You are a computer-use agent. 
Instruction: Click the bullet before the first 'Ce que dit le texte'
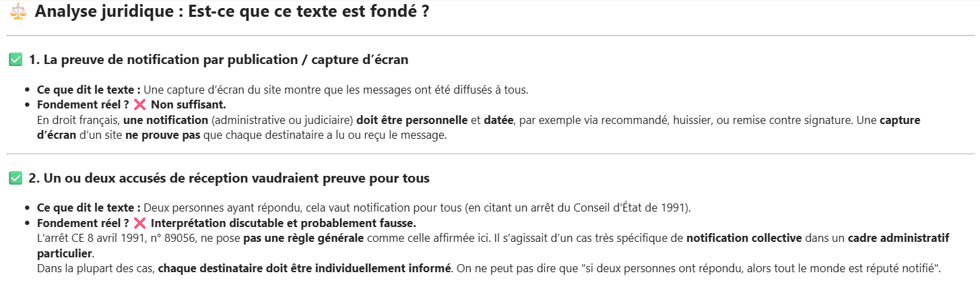click(x=28, y=90)
